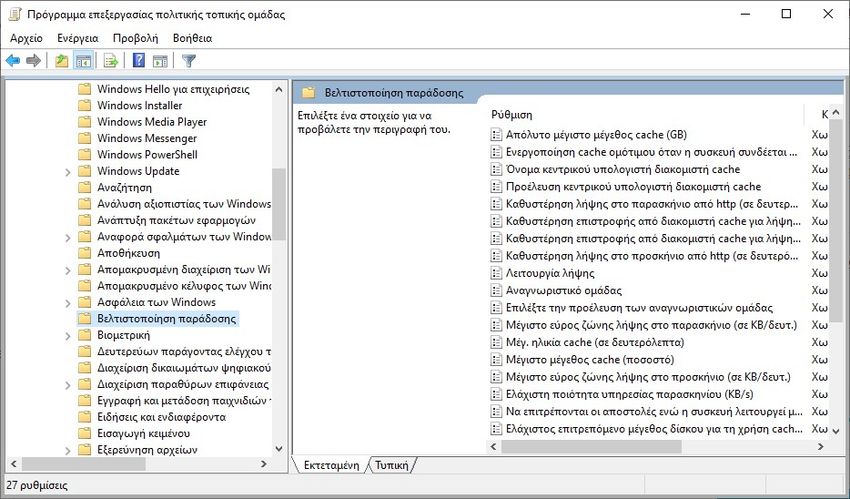The width and height of the screenshot is (850, 499).
Task: Switch to the Εκτεταμένη tab
Action: (x=331, y=465)
